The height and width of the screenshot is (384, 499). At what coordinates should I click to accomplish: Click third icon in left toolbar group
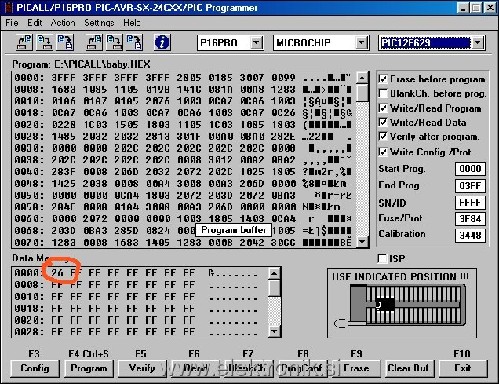[65, 43]
